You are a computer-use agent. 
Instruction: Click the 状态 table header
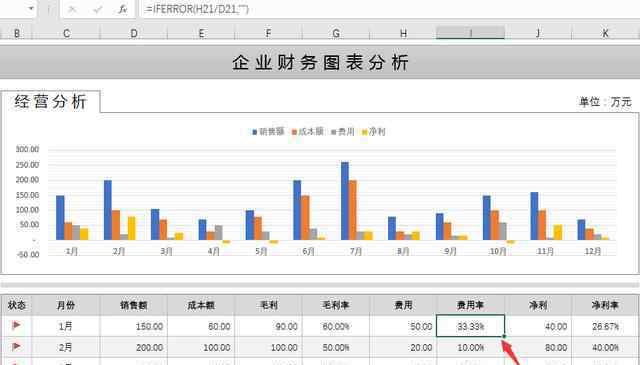point(17,305)
